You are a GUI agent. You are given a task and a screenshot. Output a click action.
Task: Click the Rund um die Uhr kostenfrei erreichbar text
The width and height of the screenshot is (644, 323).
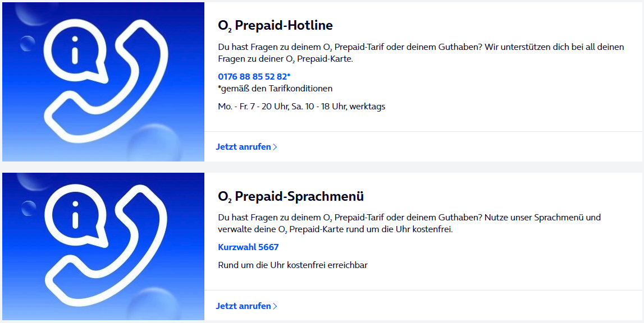(x=293, y=265)
